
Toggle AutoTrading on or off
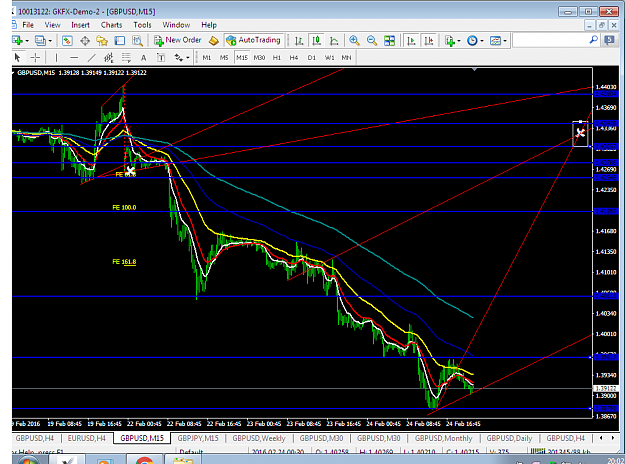[x=254, y=40]
